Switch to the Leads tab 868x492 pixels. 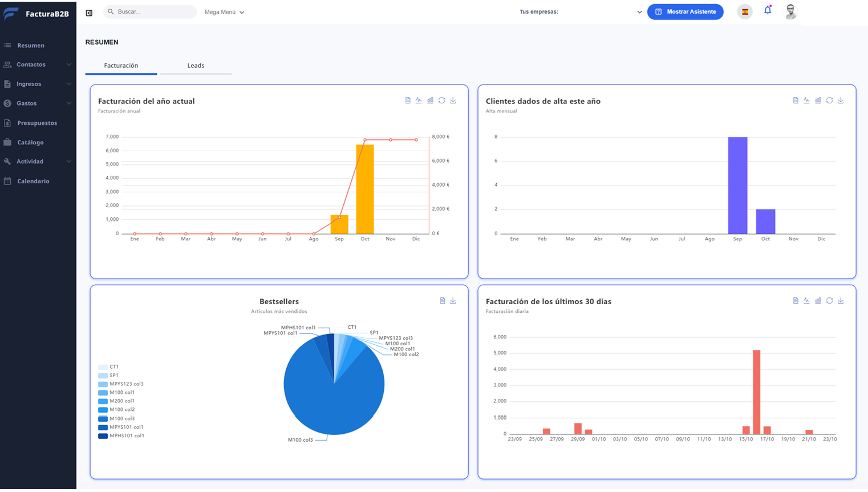point(196,66)
